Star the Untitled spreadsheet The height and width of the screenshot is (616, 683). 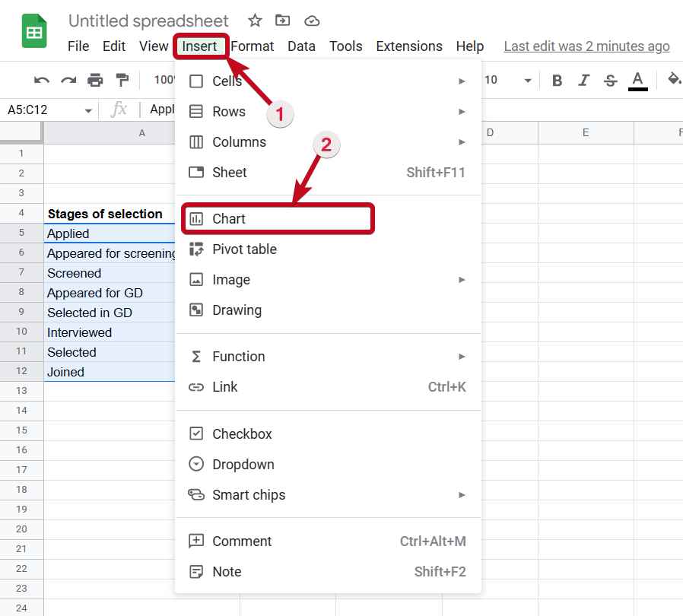(x=255, y=21)
